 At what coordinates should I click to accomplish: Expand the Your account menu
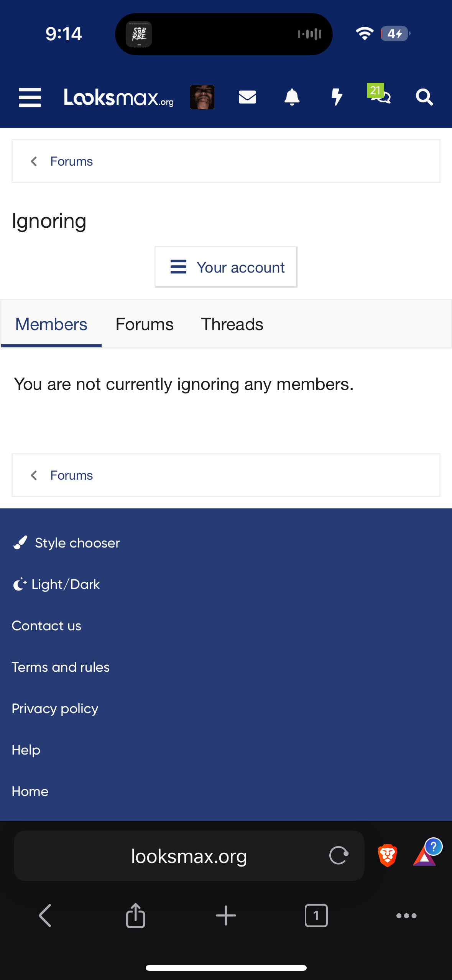click(226, 267)
